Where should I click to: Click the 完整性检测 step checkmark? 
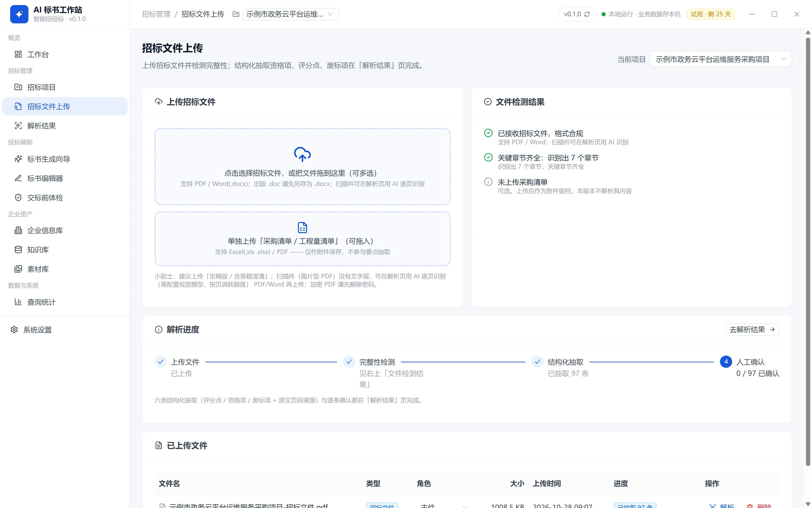coord(349,362)
